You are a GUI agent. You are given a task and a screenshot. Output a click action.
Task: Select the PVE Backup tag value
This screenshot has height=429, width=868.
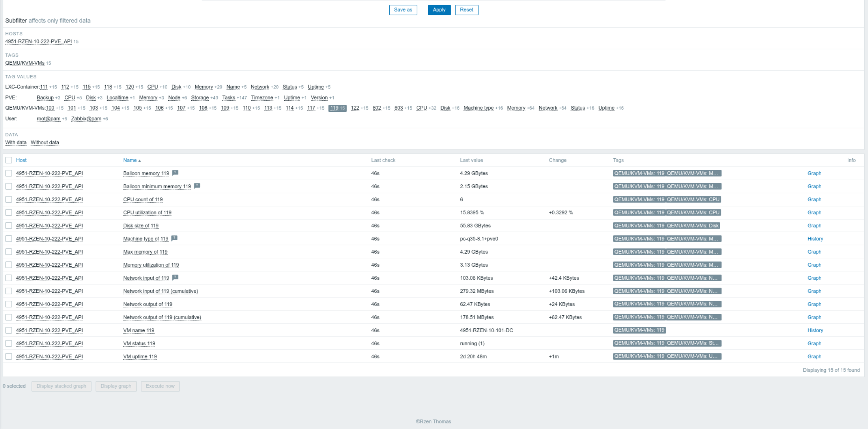coord(45,98)
